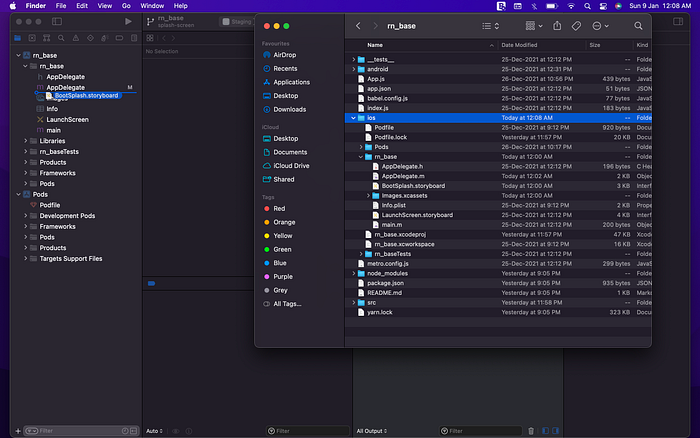This screenshot has height=438, width=700.
Task: Open the Apple menu
Action: [13, 6]
